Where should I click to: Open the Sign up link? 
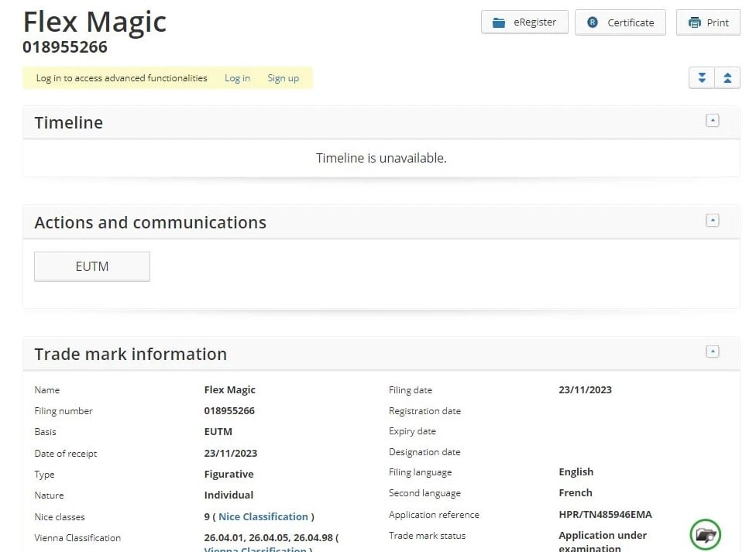[283, 78]
